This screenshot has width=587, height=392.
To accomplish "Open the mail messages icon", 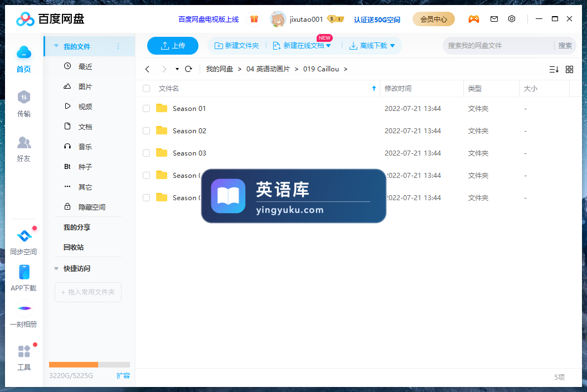I will (494, 19).
